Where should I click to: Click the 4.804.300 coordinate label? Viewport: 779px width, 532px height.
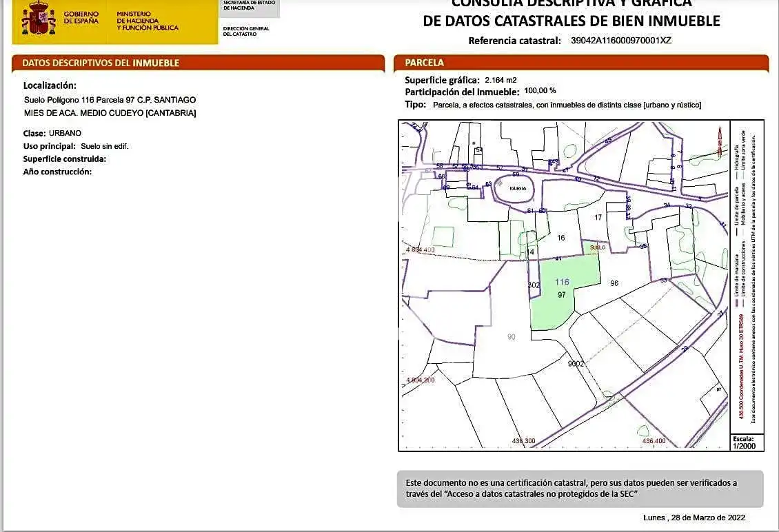pos(421,380)
